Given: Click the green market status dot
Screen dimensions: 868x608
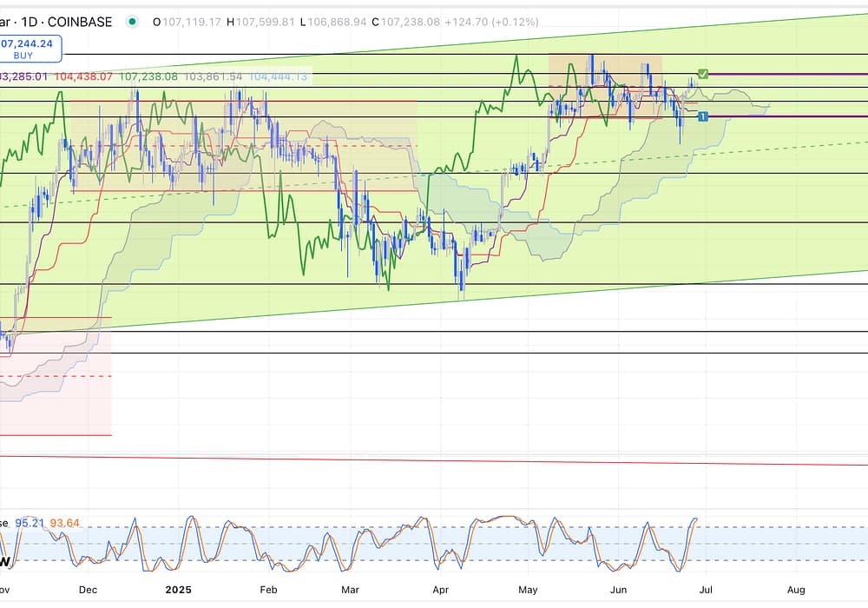Looking at the screenshot, I should [131, 22].
